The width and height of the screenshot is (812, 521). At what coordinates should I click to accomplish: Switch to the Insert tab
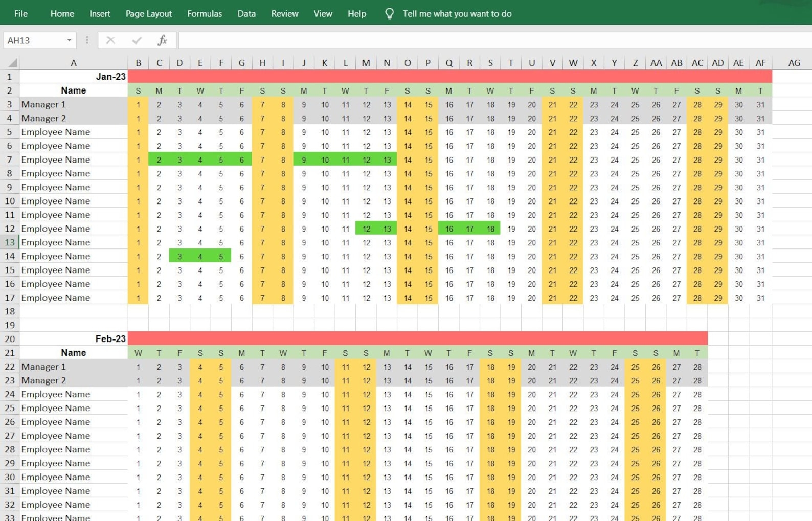click(x=100, y=14)
